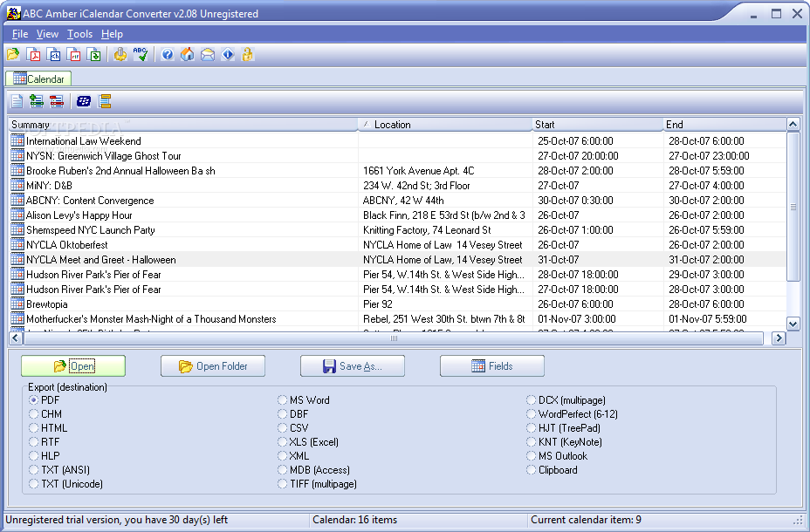Click the horizontal scrollbar left arrow
The width and height of the screenshot is (810, 532).
16,338
